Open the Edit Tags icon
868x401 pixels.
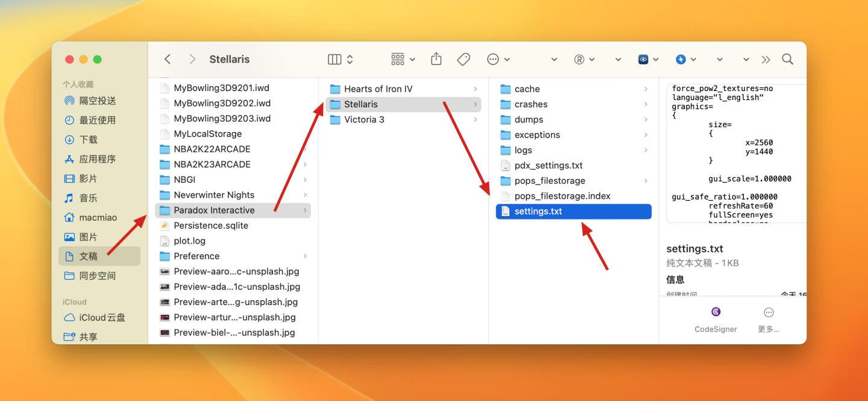(464, 59)
